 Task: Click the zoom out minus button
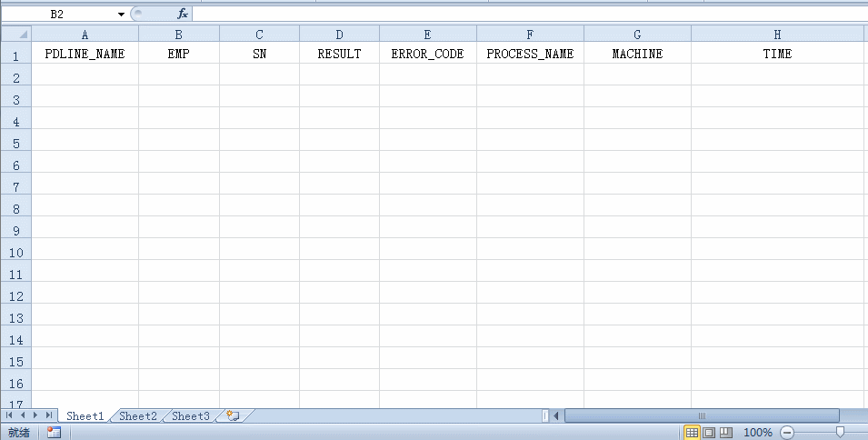pyautogui.click(x=787, y=433)
